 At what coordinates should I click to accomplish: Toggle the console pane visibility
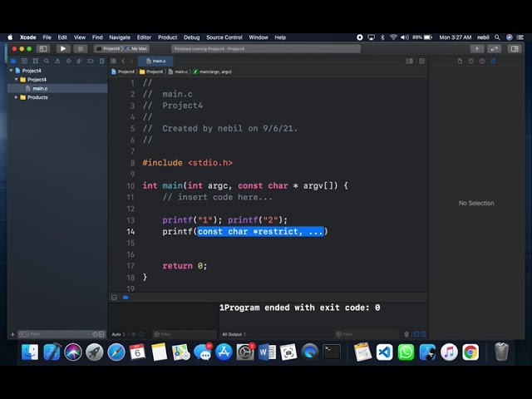click(423, 334)
